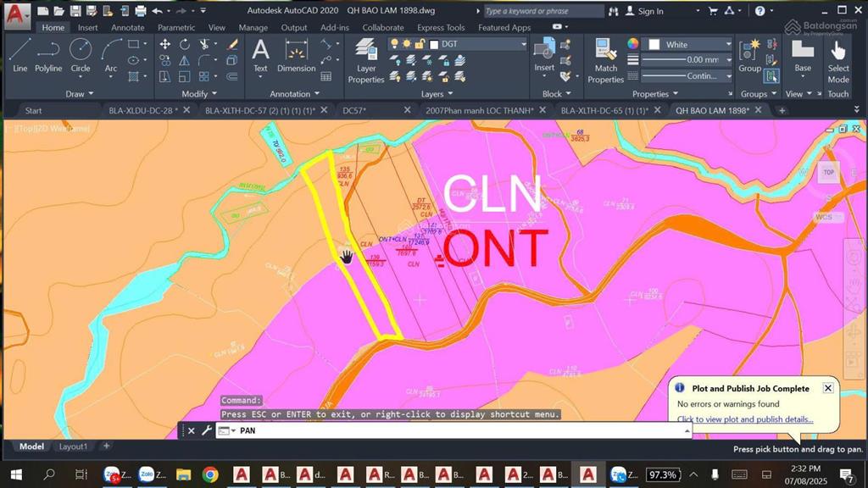Expand the Annotation panel
Screen dimensions: 868x488
click(x=294, y=93)
